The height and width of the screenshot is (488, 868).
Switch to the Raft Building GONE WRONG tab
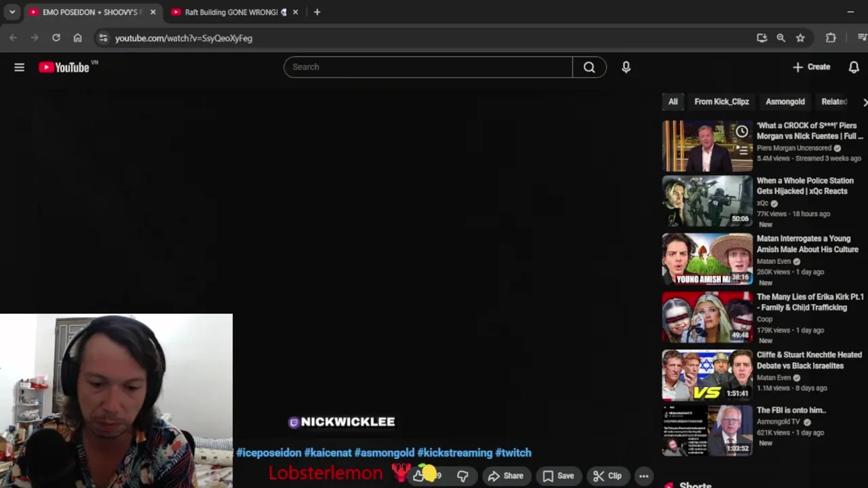point(231,12)
